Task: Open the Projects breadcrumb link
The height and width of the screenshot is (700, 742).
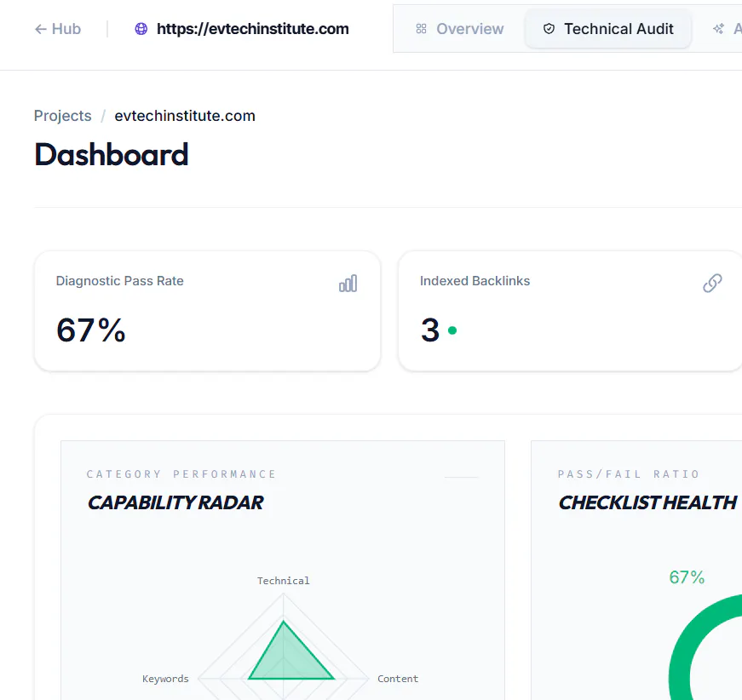Action: (x=62, y=116)
